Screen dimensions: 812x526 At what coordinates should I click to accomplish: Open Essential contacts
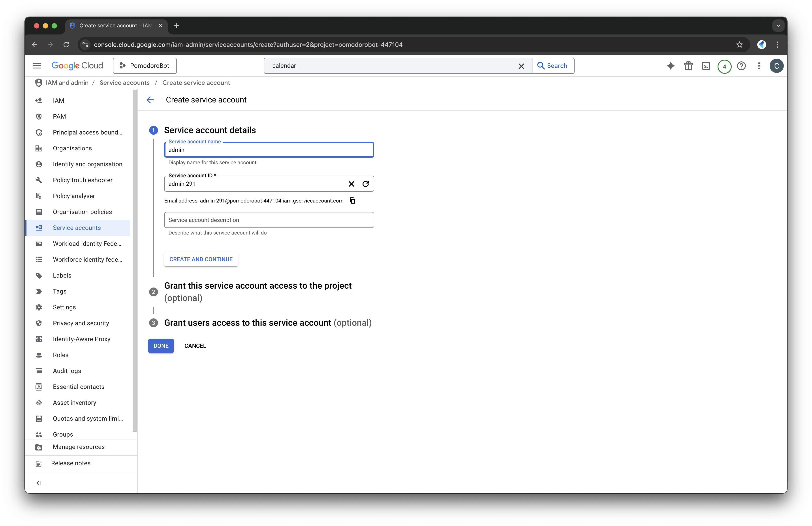(x=77, y=387)
